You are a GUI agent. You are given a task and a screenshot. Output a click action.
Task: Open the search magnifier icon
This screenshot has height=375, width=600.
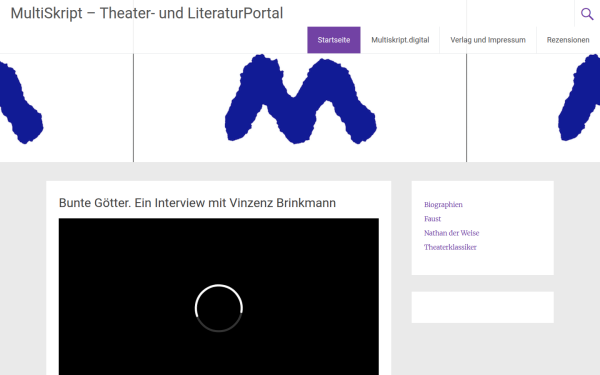click(x=587, y=14)
